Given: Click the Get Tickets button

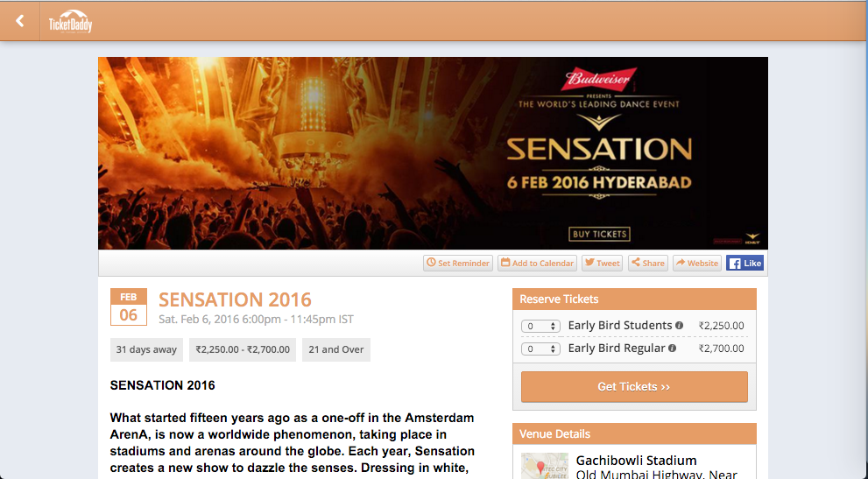Looking at the screenshot, I should [x=634, y=386].
